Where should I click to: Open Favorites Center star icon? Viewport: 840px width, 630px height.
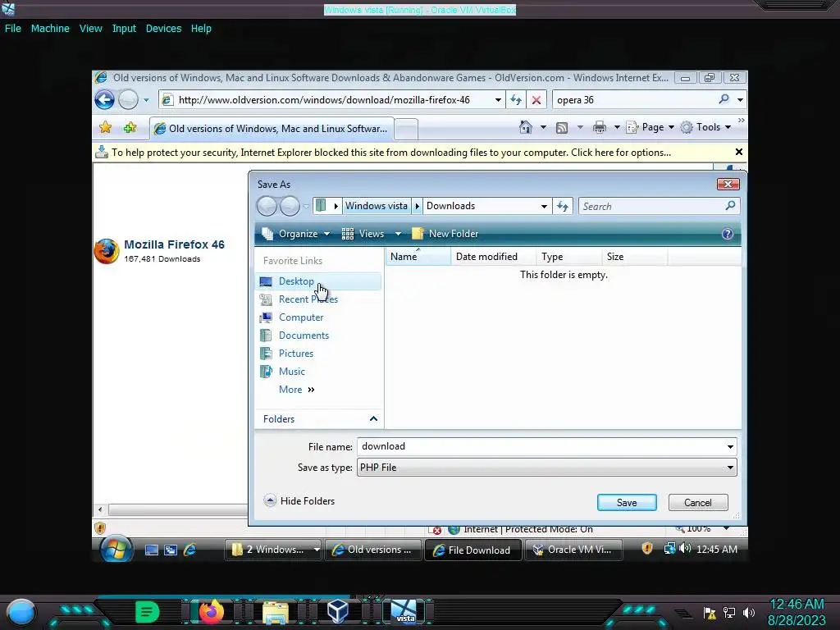[x=106, y=127]
